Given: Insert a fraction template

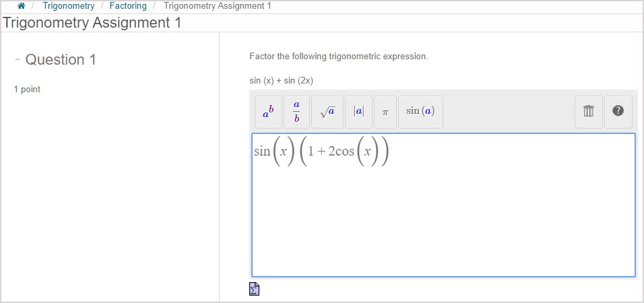Looking at the screenshot, I should click(296, 112).
